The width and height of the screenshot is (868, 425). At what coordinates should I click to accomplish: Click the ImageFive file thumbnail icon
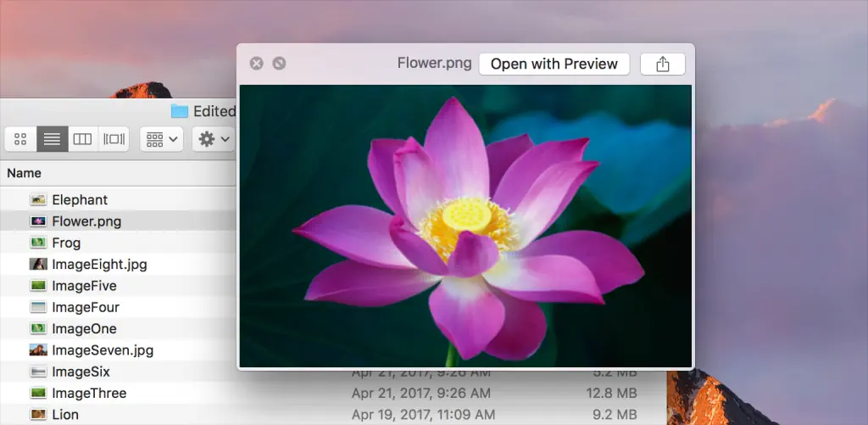point(38,286)
